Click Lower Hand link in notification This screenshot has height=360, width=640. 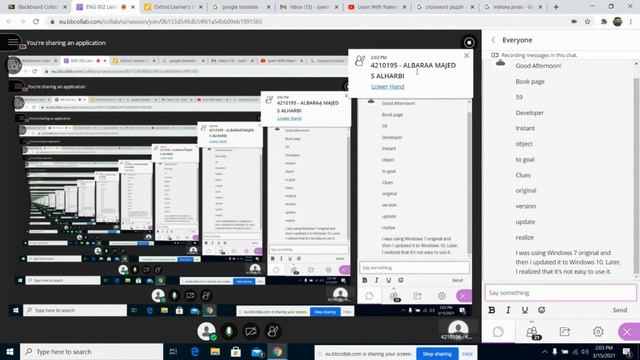(387, 87)
